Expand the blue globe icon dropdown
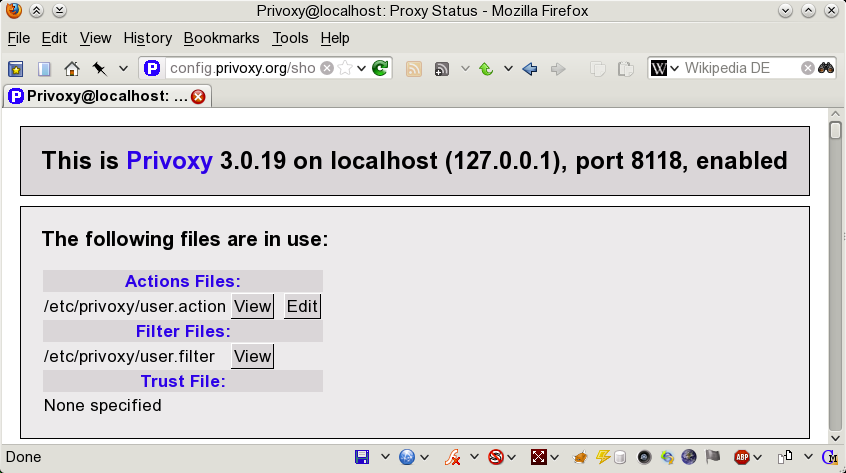The image size is (846, 473). pos(425,457)
